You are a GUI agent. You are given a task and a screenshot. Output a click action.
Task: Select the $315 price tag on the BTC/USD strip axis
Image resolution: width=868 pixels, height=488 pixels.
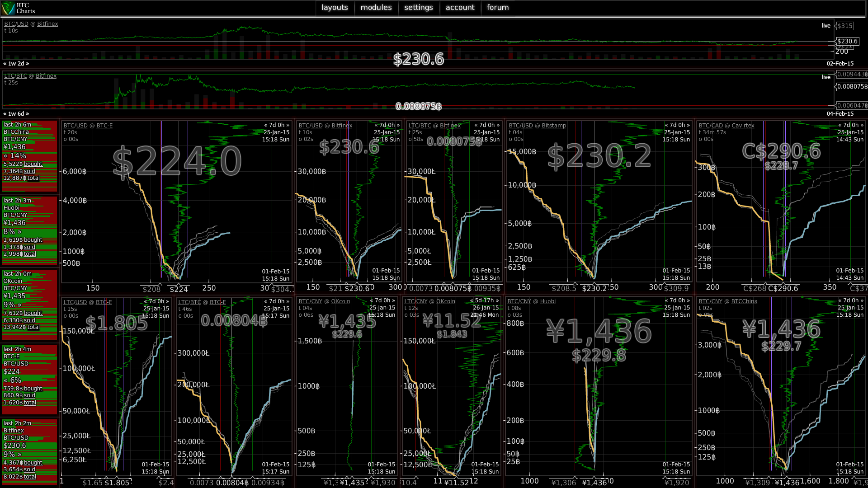pos(844,26)
